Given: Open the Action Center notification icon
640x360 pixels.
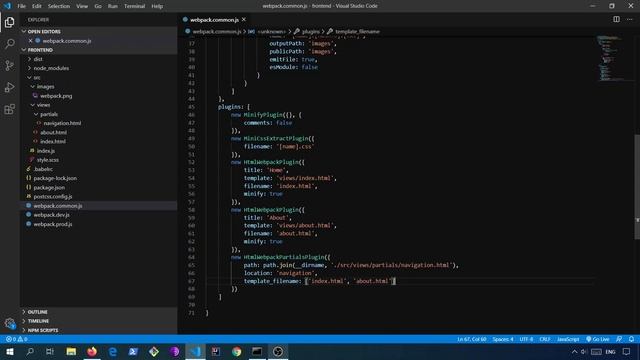Looking at the screenshot, I should click(627, 351).
